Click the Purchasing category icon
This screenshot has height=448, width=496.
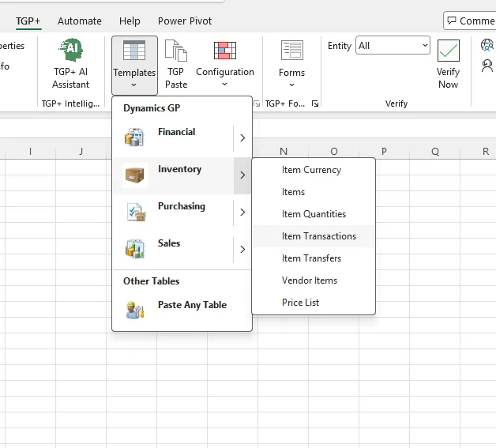(x=136, y=212)
